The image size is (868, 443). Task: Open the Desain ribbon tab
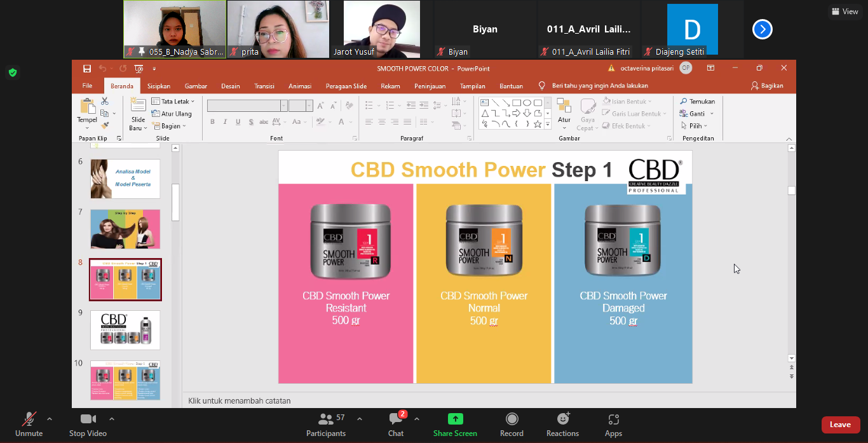pyautogui.click(x=230, y=86)
